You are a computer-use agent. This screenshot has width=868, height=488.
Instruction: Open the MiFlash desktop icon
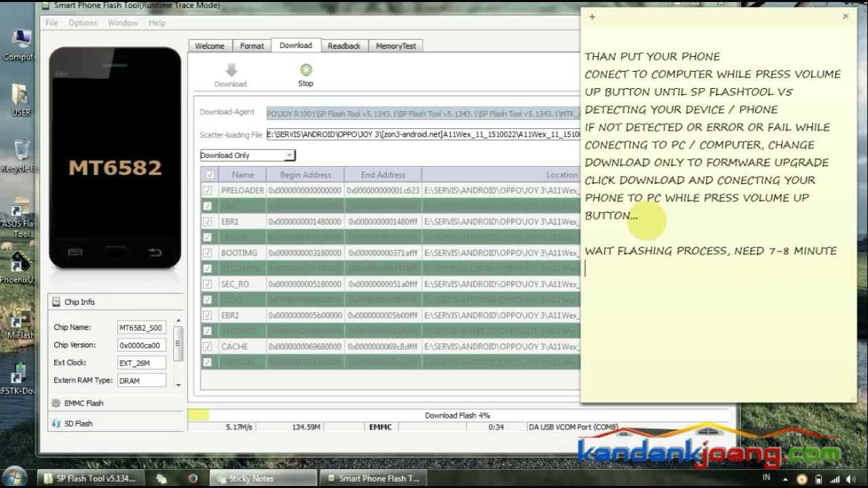20,319
